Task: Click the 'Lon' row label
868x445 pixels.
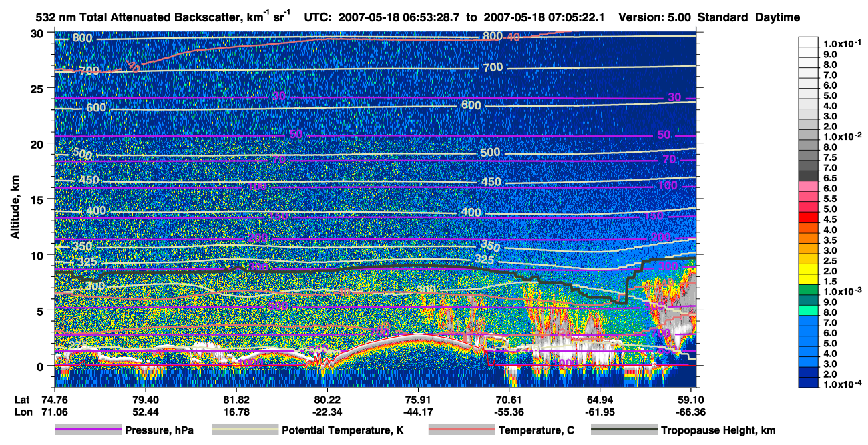Action: click(22, 412)
